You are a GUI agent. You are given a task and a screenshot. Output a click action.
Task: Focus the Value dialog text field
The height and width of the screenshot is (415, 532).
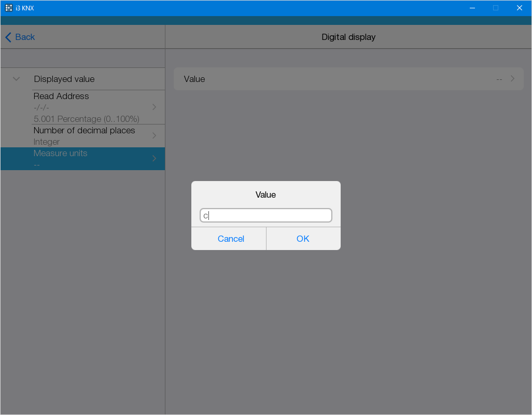[x=265, y=215]
